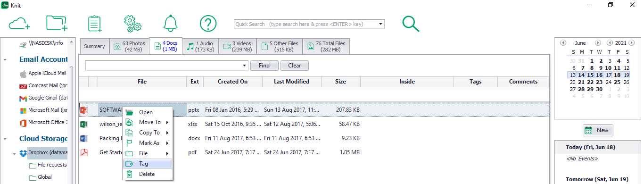Click the New event button
Screen dimensions: 644x184
tap(598, 130)
